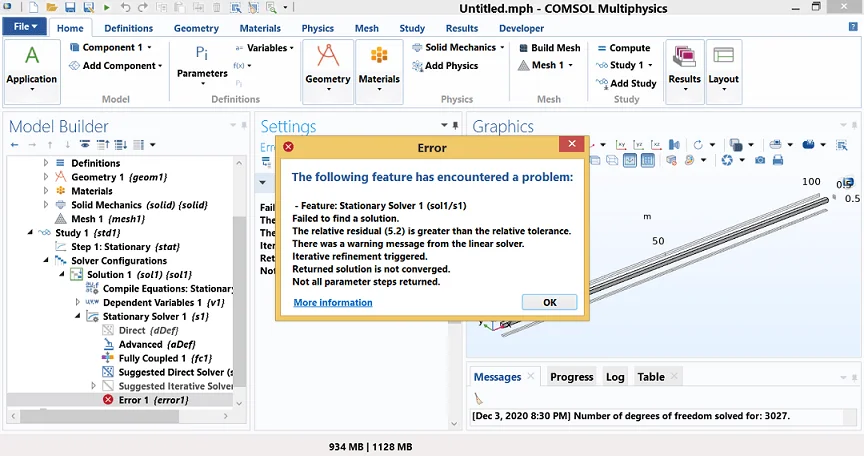Create a new model file icon
This screenshot has height=456, width=864.
(x=34, y=7)
